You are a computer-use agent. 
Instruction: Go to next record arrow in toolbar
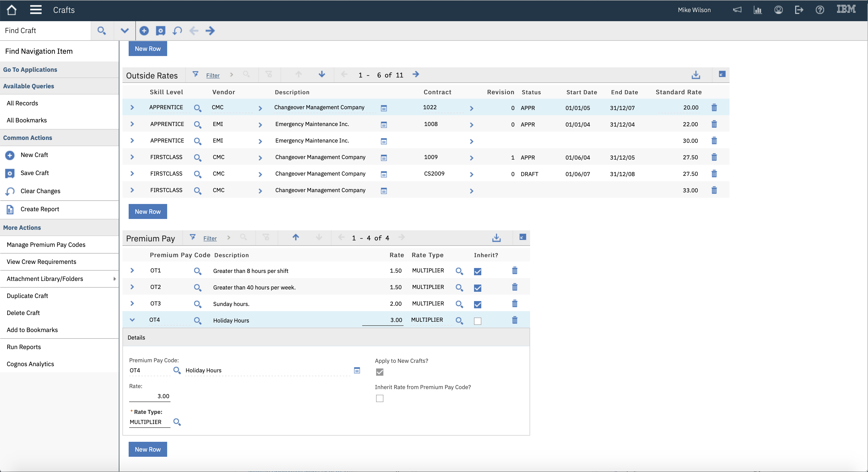pyautogui.click(x=210, y=31)
